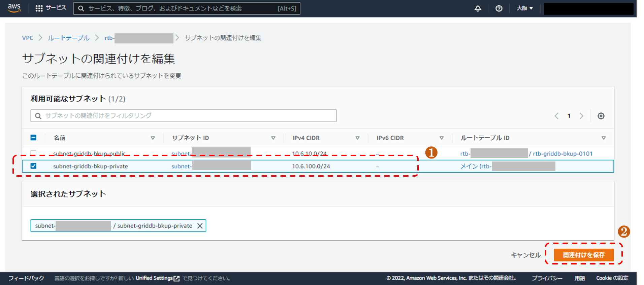
Task: Open table preferences gear icon
Action: (x=601, y=116)
